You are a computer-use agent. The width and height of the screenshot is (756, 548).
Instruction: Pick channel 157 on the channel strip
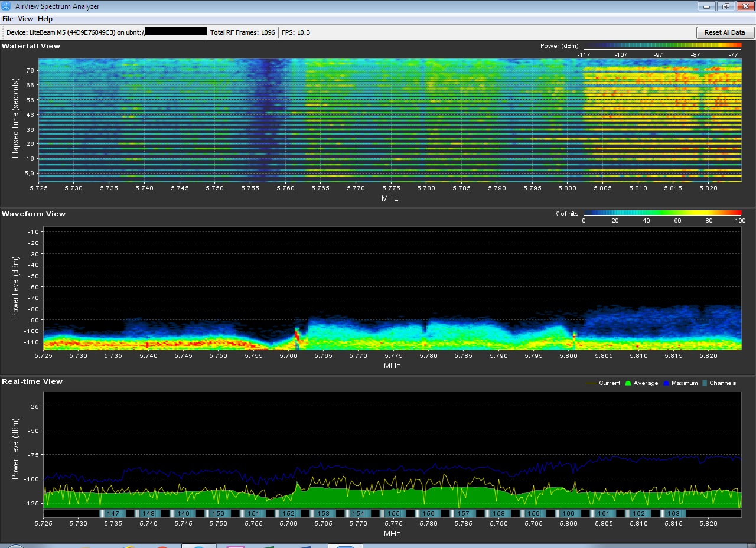click(x=463, y=514)
